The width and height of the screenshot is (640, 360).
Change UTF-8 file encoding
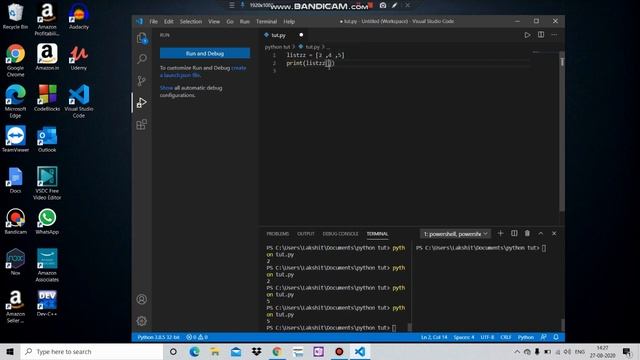(x=487, y=337)
